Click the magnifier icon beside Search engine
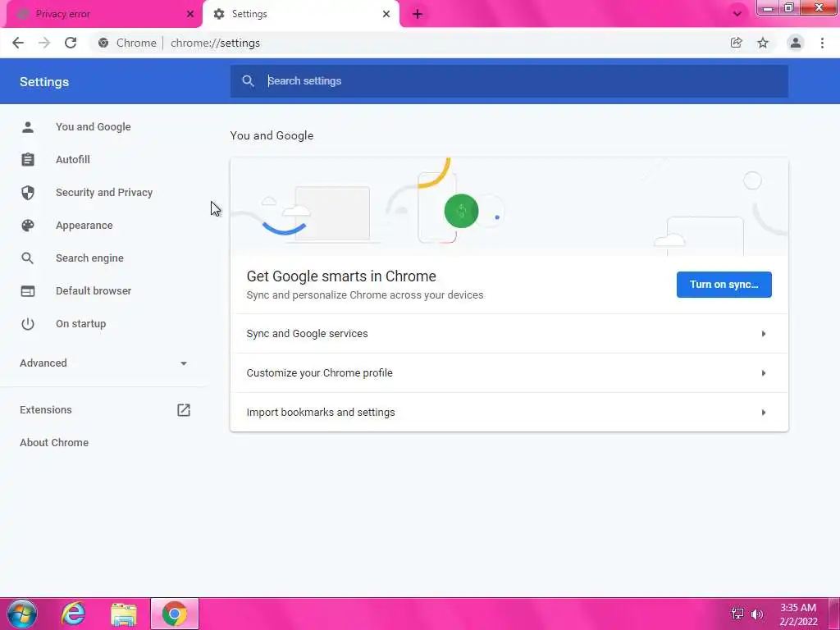Screen dimensions: 840x630 click(28, 258)
